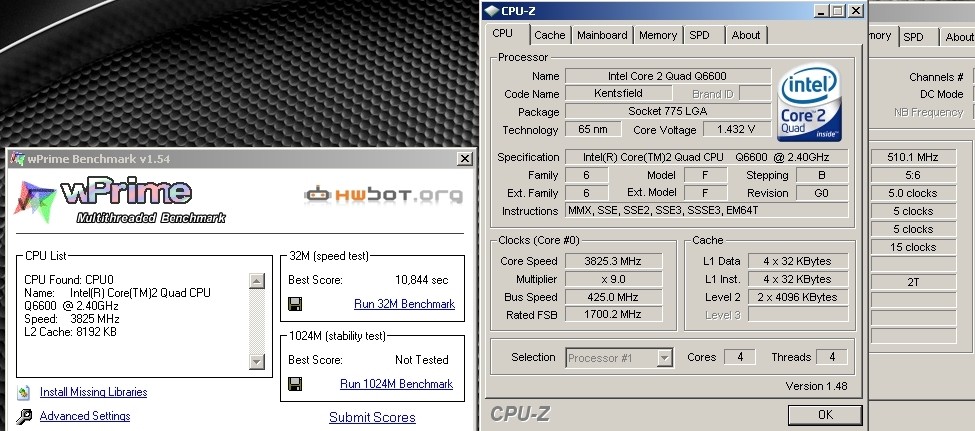The image size is (975, 431).
Task: Minimize the CPU-Z window
Action: click(x=821, y=11)
